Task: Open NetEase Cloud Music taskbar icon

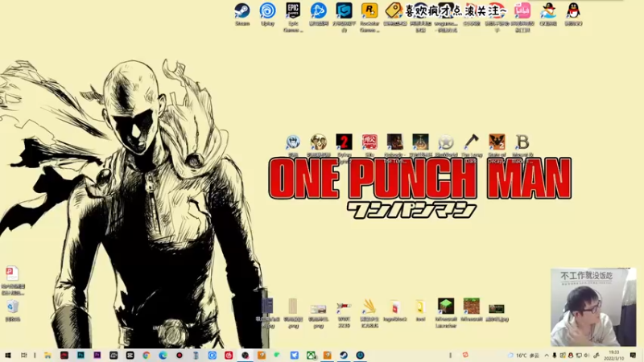Action: pos(229,355)
